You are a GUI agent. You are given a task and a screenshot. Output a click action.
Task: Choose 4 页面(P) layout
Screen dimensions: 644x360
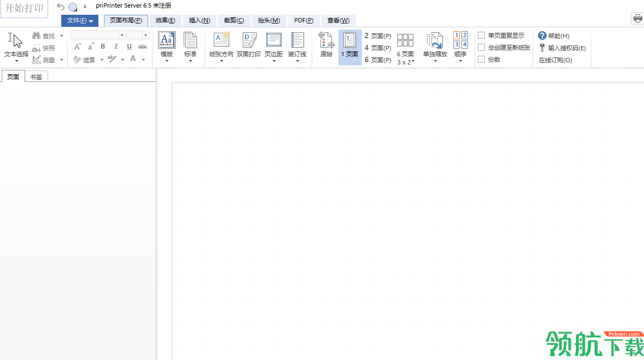point(378,48)
